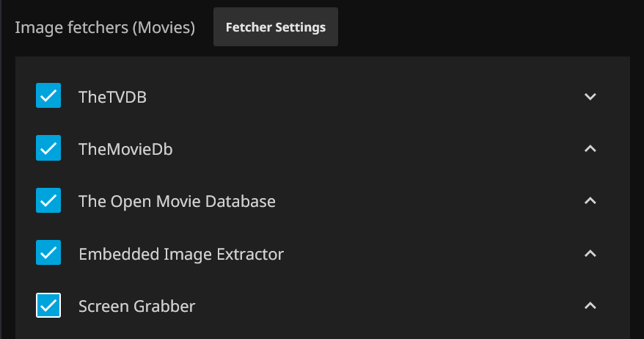This screenshot has height=339, width=644.
Task: Click the Embedded Image Extractor label
Action: click(x=180, y=254)
